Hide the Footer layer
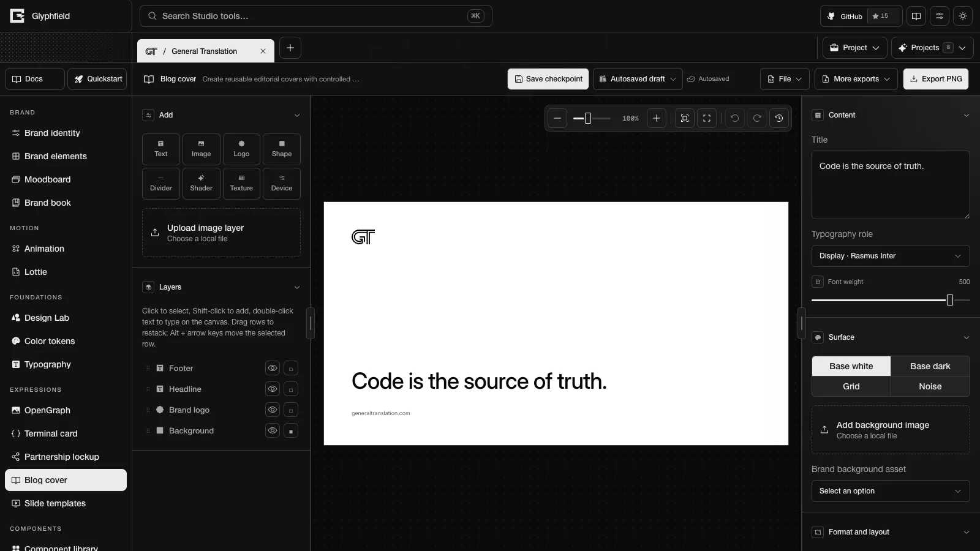980x551 pixels. tap(273, 368)
